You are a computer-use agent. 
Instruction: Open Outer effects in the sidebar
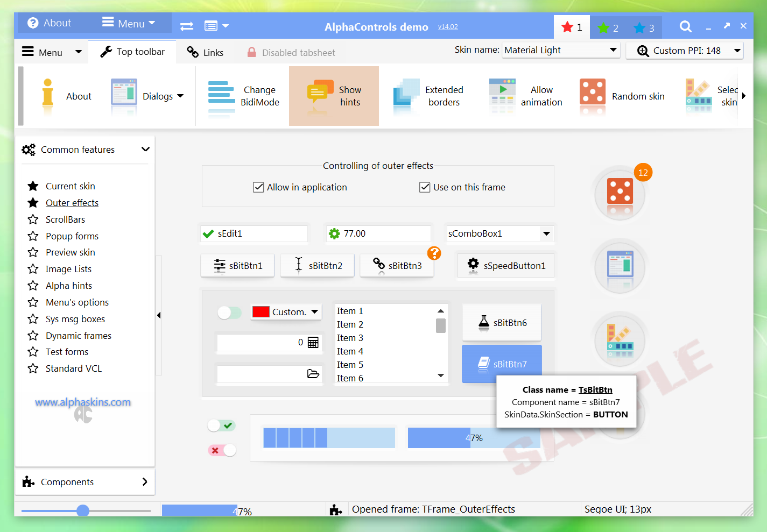coord(72,203)
